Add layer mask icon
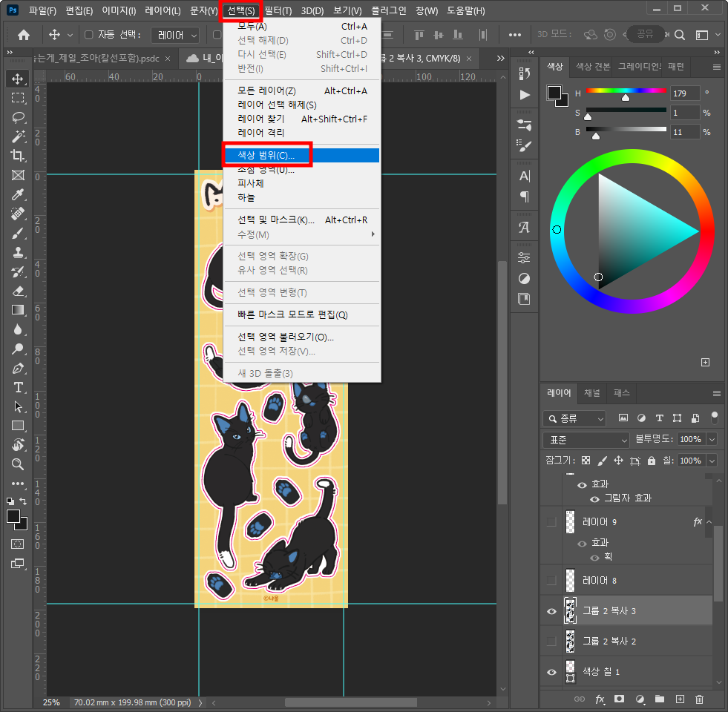The width and height of the screenshot is (728, 712). pos(619,699)
